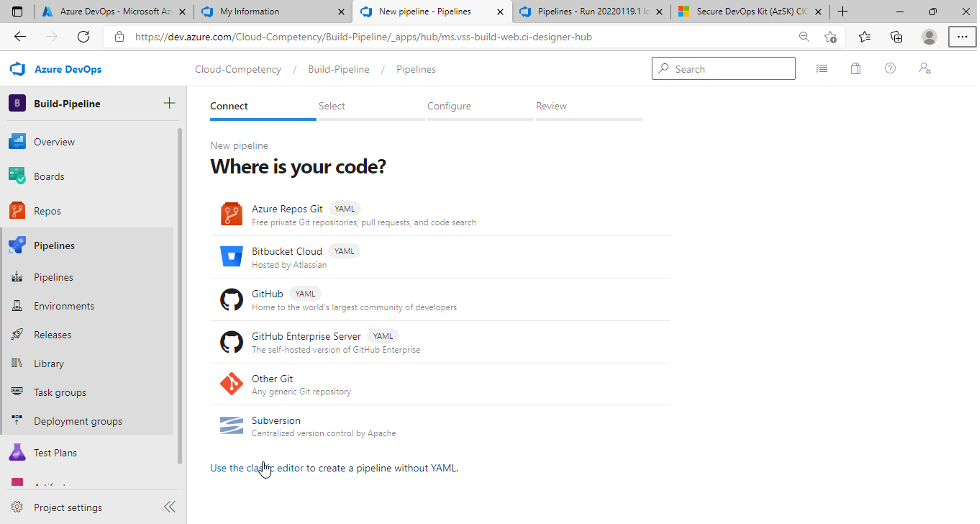Viewport: 980px width, 524px height.
Task: Choose GitHub Enterprise Server source
Action: click(440, 342)
